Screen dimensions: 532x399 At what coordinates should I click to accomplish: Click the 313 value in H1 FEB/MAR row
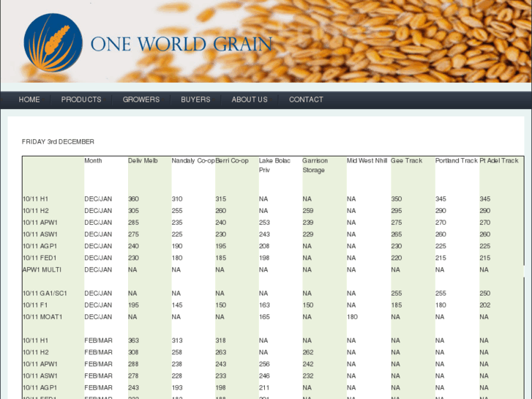tap(177, 340)
